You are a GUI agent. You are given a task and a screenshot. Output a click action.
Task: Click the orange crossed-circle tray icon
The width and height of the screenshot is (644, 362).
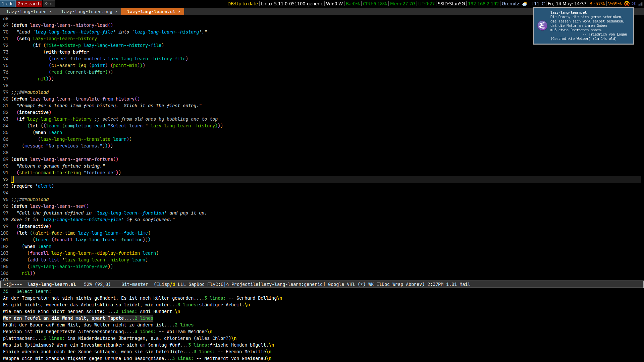pos(627,4)
